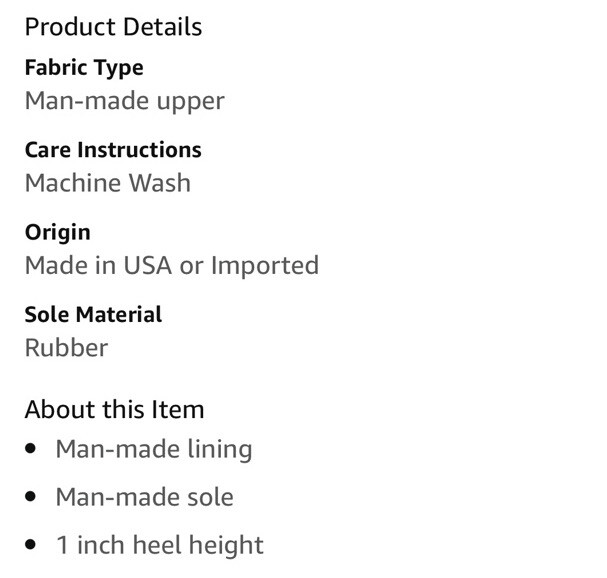Select the Man-made lining bullet text
This screenshot has height=578, width=607.
click(154, 449)
